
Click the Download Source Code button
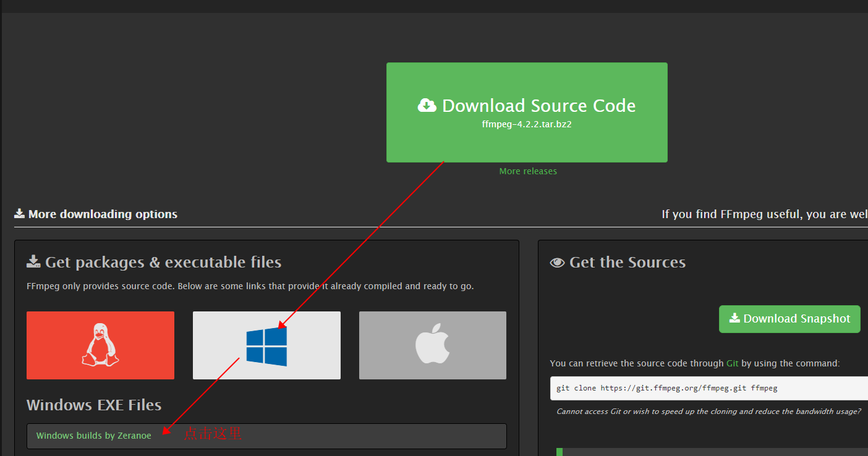pos(527,112)
